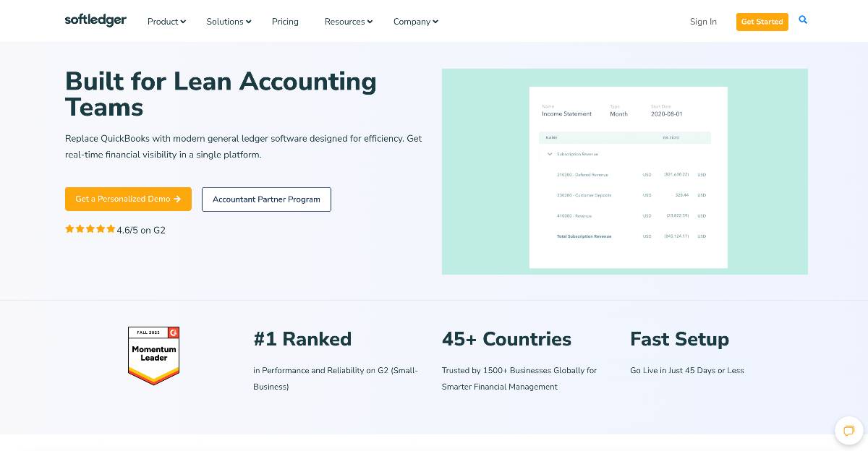Click "Total Subscription Revenue" row in statement
868x451 pixels.
point(625,236)
